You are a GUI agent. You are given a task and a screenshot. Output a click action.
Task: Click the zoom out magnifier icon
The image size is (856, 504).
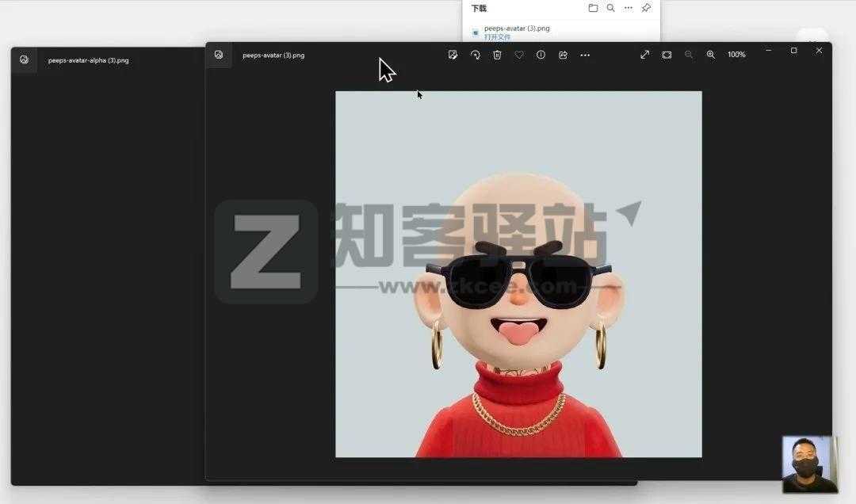coord(689,55)
